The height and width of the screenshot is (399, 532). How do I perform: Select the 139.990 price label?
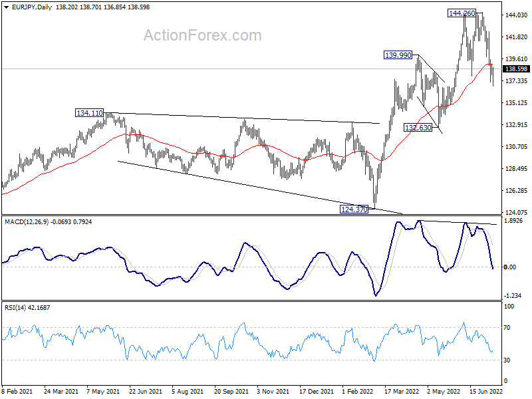tap(398, 55)
